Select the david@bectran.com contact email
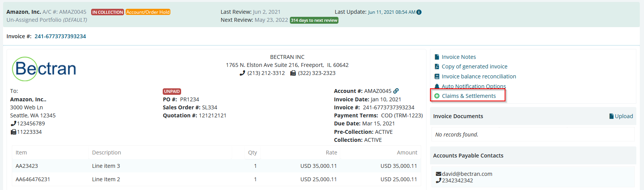Viewport: 644px width, 190px height. (x=467, y=174)
